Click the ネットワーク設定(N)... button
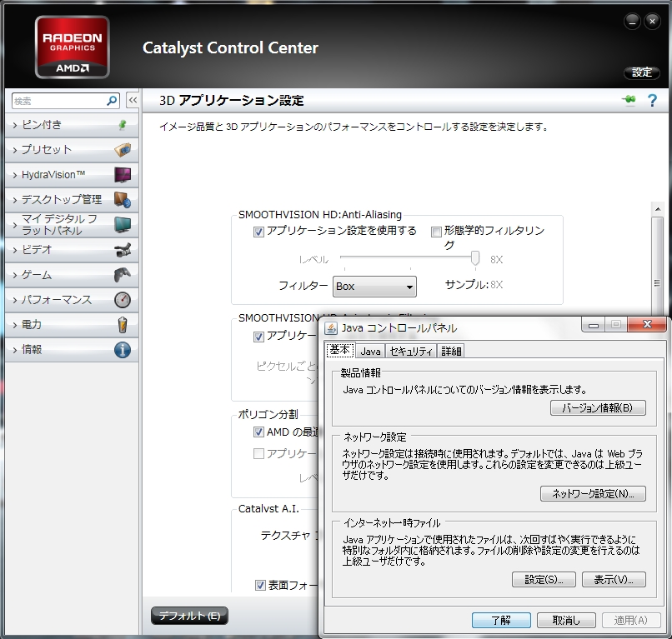672x639 pixels. 593,494
